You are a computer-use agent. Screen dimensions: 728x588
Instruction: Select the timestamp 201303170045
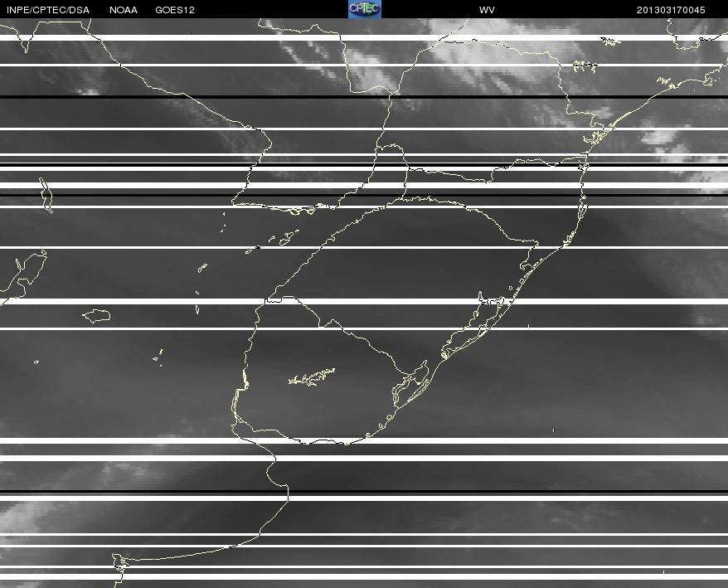point(671,10)
